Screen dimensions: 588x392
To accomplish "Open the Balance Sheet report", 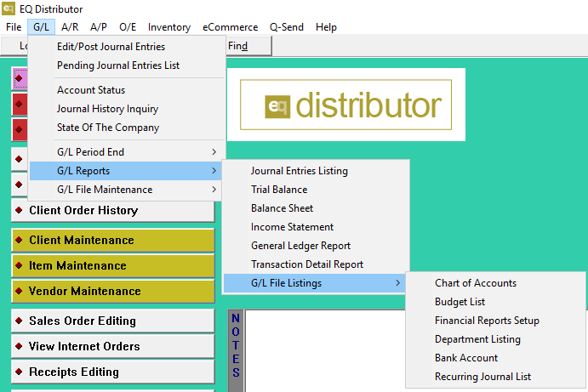I will [316, 208].
